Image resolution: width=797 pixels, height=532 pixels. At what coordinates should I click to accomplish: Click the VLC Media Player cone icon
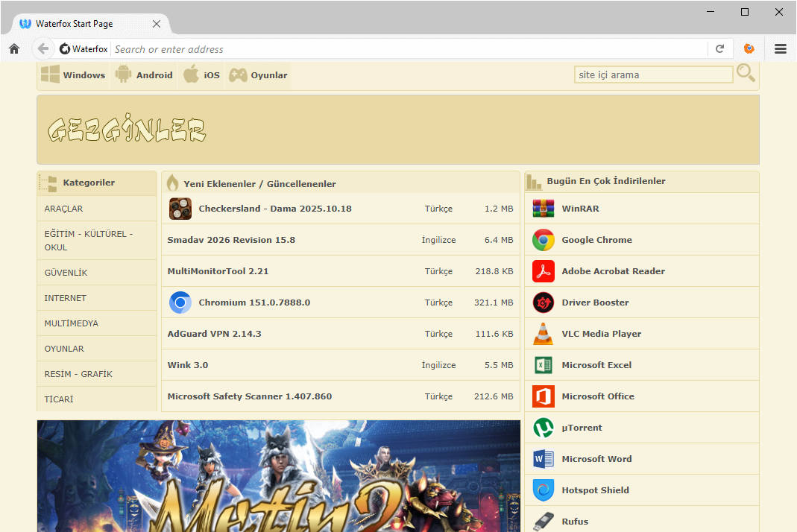(544, 334)
